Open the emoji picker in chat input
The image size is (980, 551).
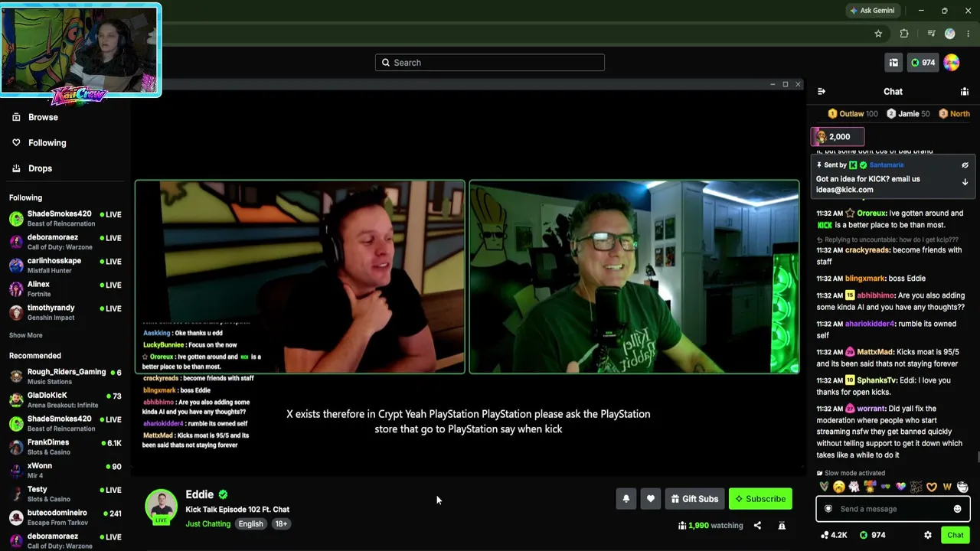[957, 509]
